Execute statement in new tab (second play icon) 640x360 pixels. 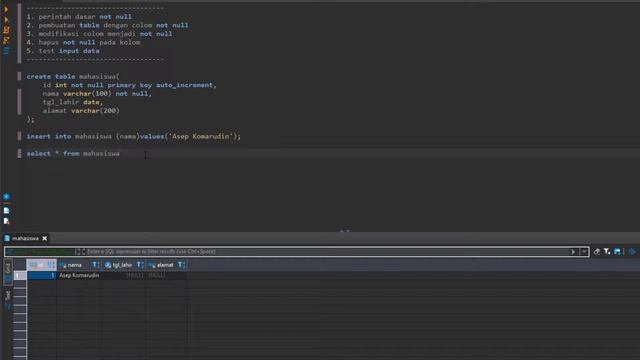tap(6, 19)
